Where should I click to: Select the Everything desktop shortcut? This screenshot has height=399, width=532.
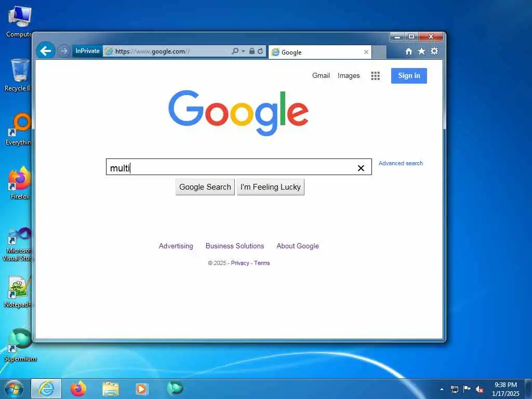[19, 129]
